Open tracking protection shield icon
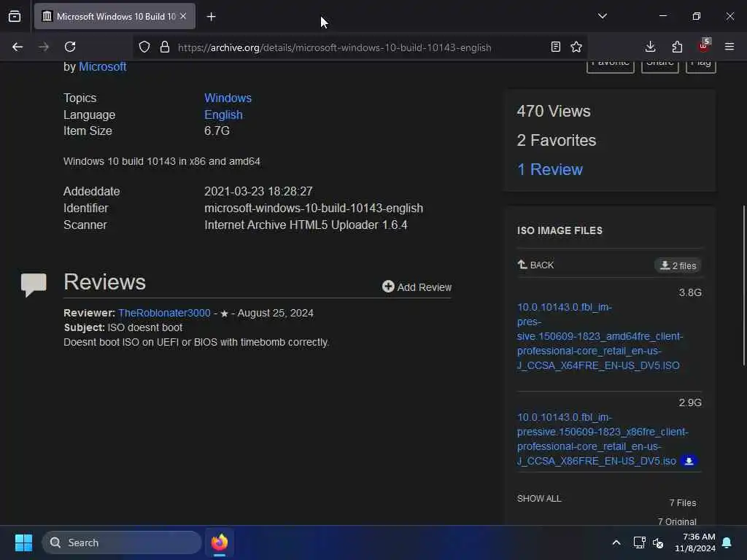This screenshot has width=747, height=560. point(144,47)
